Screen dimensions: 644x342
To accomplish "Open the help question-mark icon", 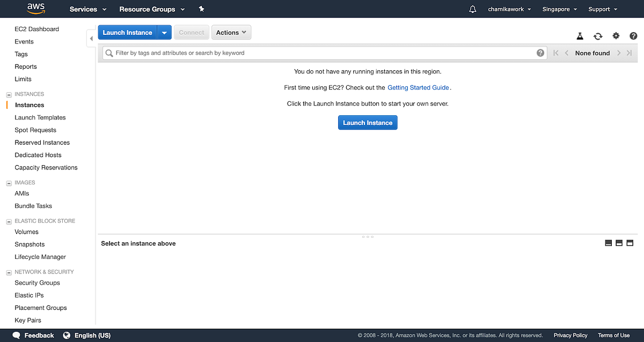I will click(633, 36).
